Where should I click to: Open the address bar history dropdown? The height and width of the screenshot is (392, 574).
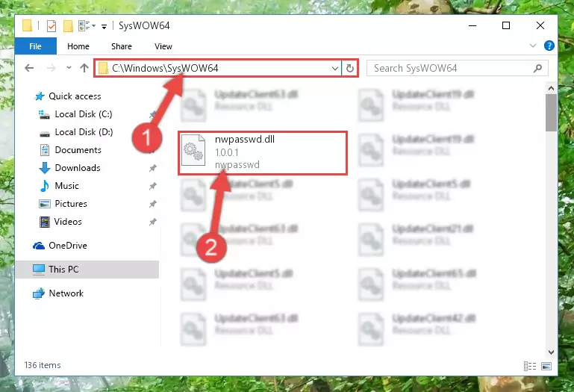pyautogui.click(x=334, y=68)
